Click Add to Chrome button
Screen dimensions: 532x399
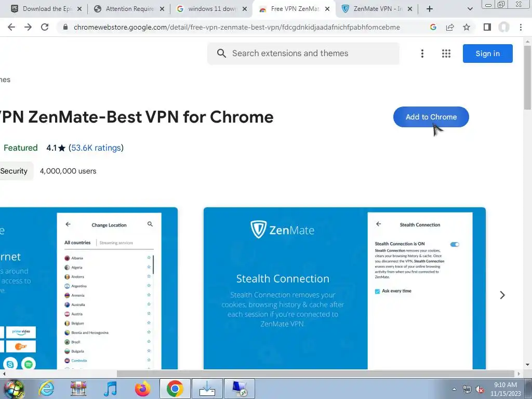point(431,117)
